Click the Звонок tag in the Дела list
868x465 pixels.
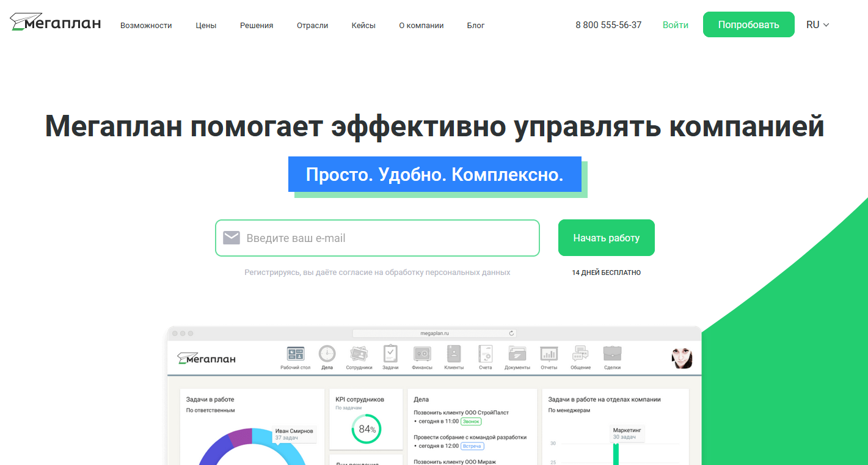tap(471, 422)
